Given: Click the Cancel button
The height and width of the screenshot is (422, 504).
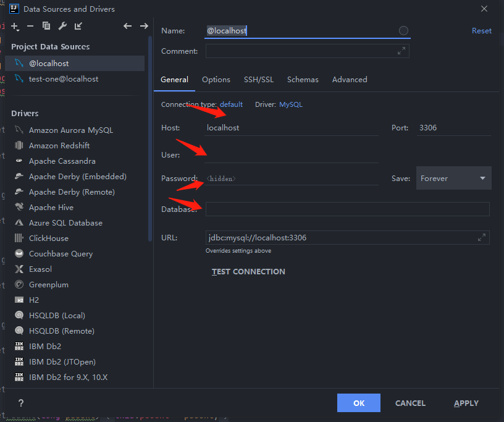Looking at the screenshot, I should pos(410,403).
